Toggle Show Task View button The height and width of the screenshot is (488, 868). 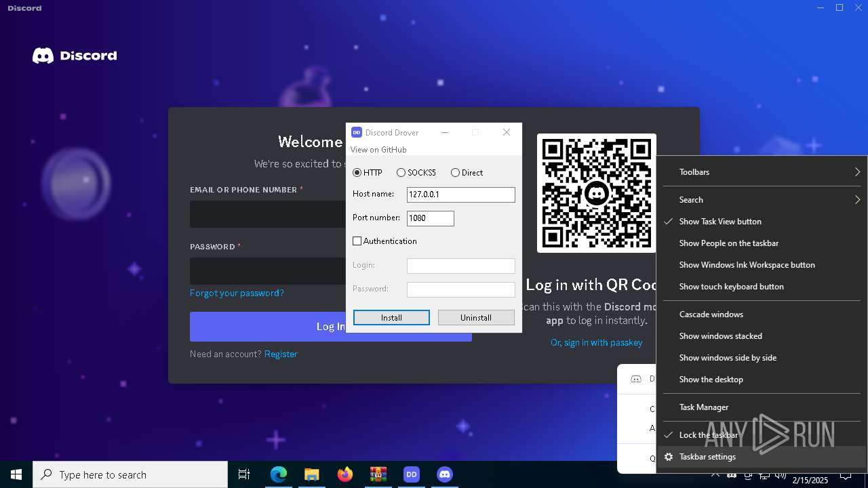(762, 222)
